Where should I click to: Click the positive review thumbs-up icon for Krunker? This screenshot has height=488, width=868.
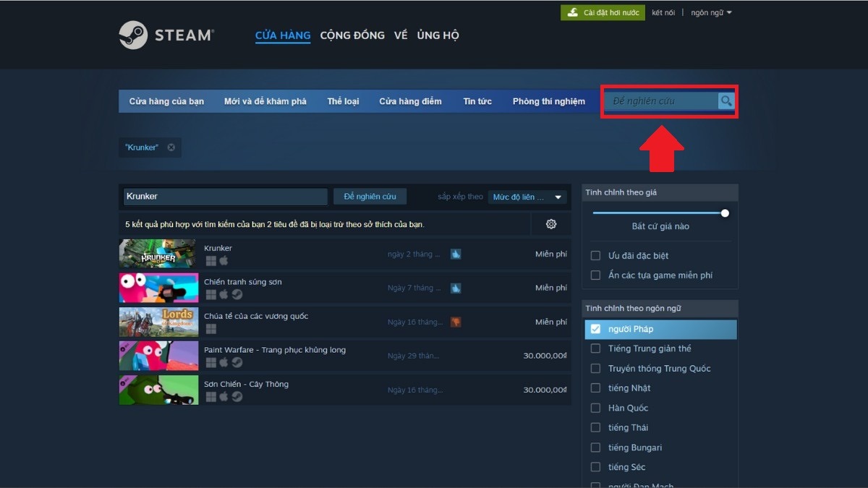[456, 254]
